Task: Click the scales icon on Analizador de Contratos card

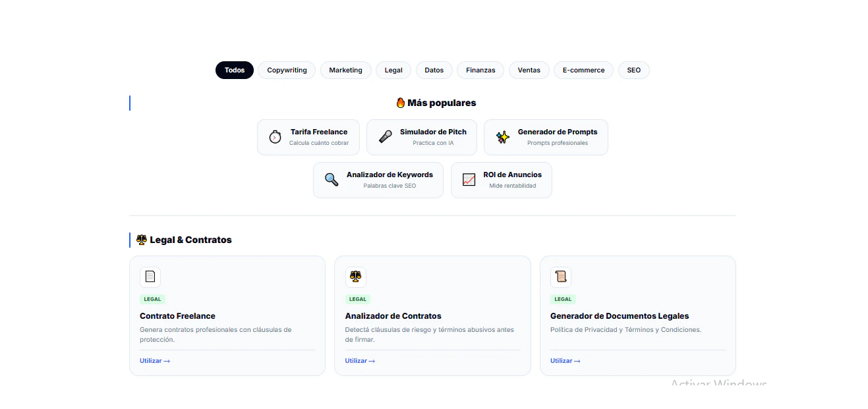Action: pyautogui.click(x=355, y=277)
